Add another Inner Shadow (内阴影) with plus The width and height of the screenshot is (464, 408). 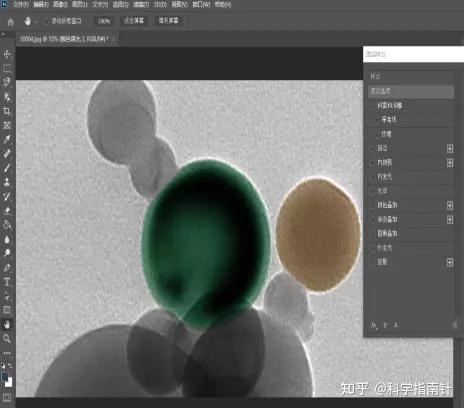pyautogui.click(x=450, y=163)
